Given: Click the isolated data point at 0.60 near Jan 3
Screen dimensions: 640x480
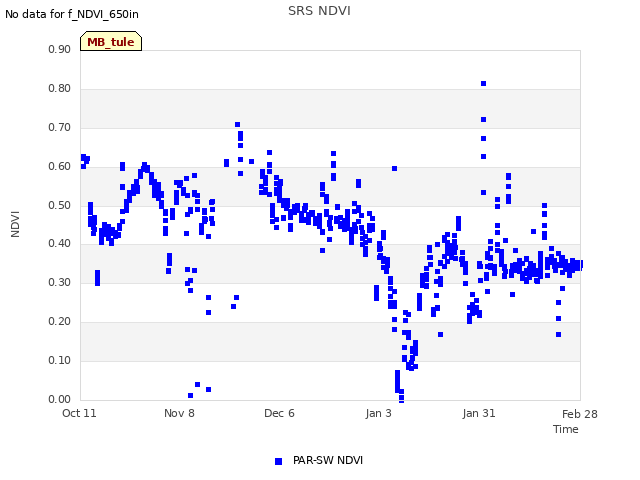Looking at the screenshot, I should tap(394, 168).
